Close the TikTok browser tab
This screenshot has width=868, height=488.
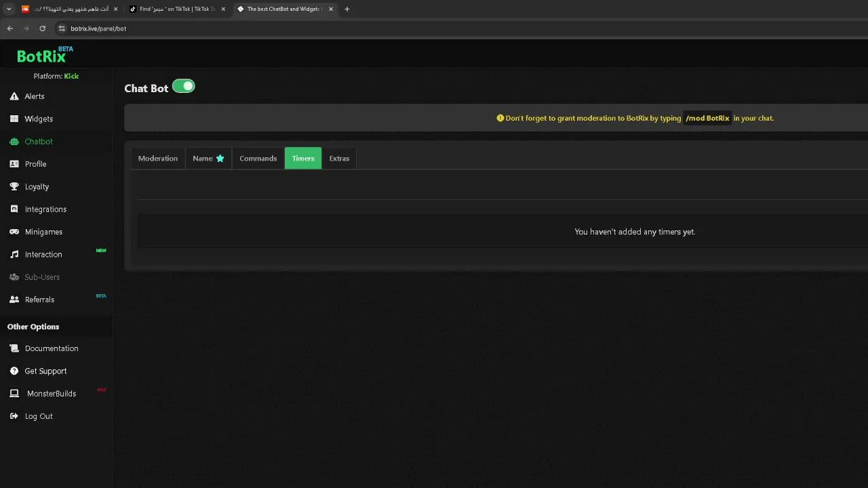click(x=223, y=9)
